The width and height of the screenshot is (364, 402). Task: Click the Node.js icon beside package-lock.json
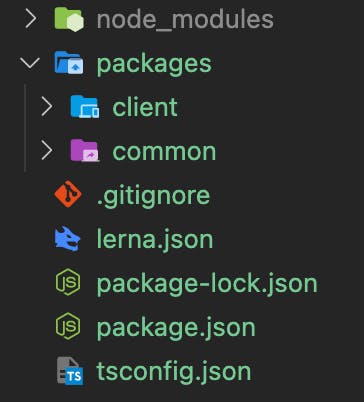68,282
